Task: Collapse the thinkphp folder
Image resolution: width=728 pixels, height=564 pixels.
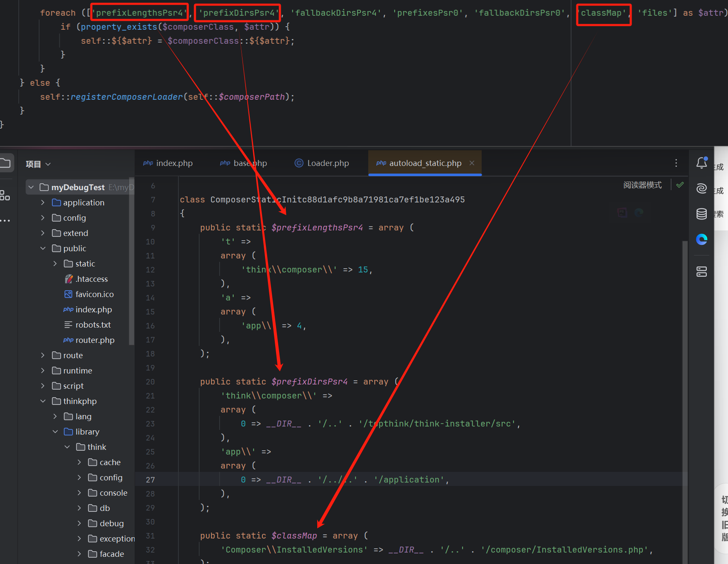Action: 42,401
